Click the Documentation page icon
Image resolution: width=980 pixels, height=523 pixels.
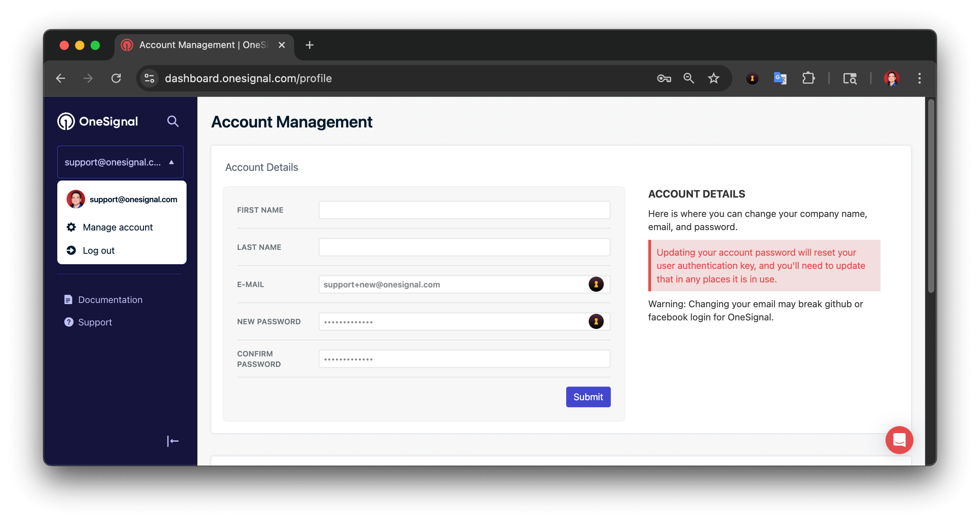(x=69, y=299)
